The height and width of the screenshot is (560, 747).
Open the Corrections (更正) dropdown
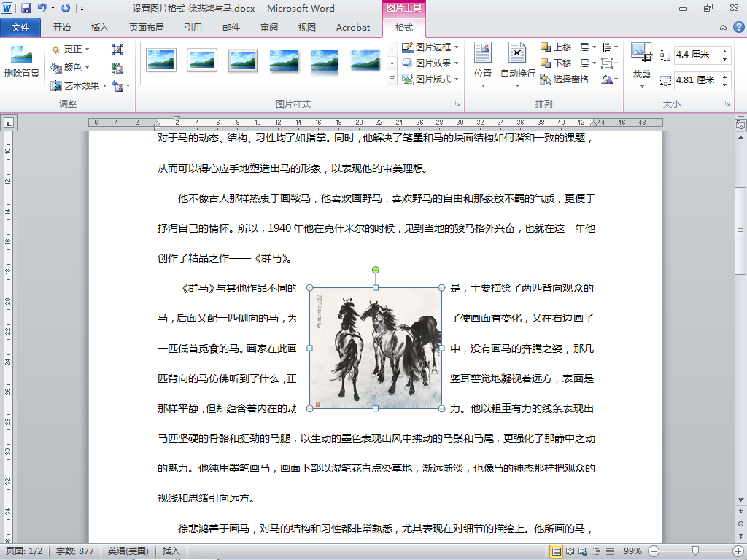[x=71, y=50]
